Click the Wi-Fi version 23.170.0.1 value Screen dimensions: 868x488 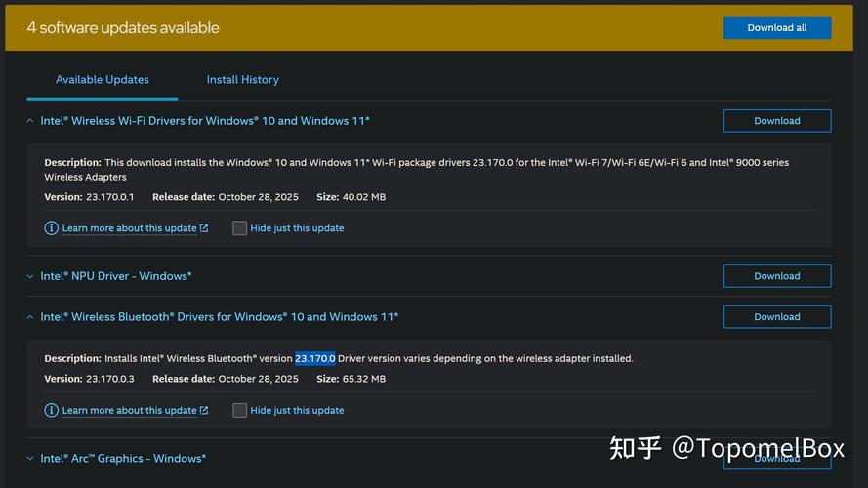tap(109, 197)
